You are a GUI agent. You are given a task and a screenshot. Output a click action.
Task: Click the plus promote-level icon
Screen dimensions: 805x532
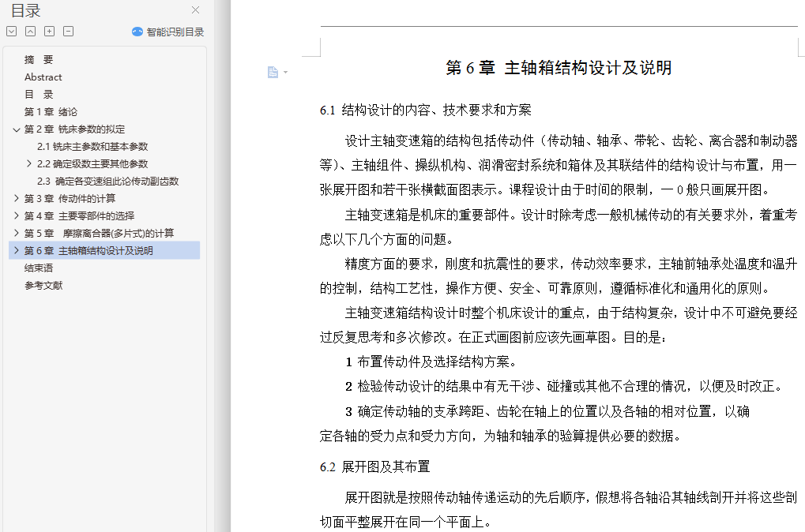pos(49,32)
